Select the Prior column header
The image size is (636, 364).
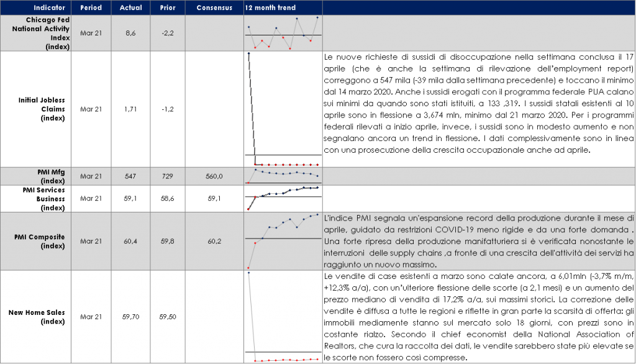point(167,7)
